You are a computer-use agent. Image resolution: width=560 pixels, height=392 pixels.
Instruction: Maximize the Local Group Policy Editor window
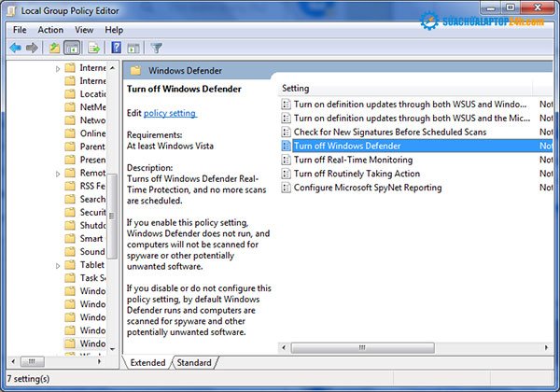(511, 7)
